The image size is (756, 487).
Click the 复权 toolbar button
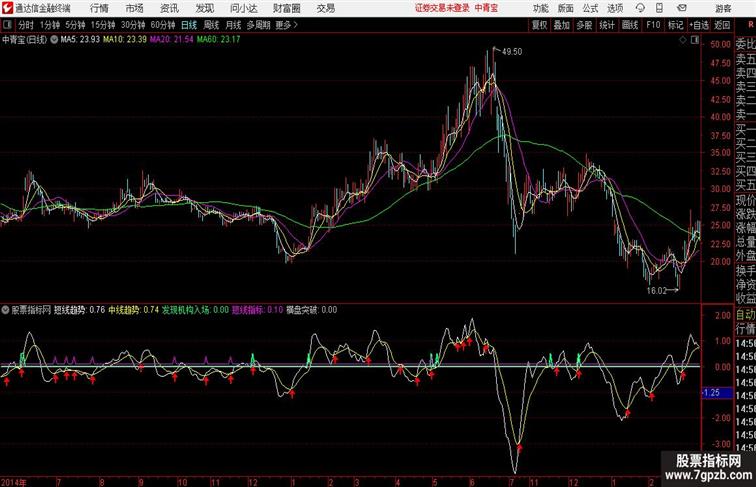point(539,25)
